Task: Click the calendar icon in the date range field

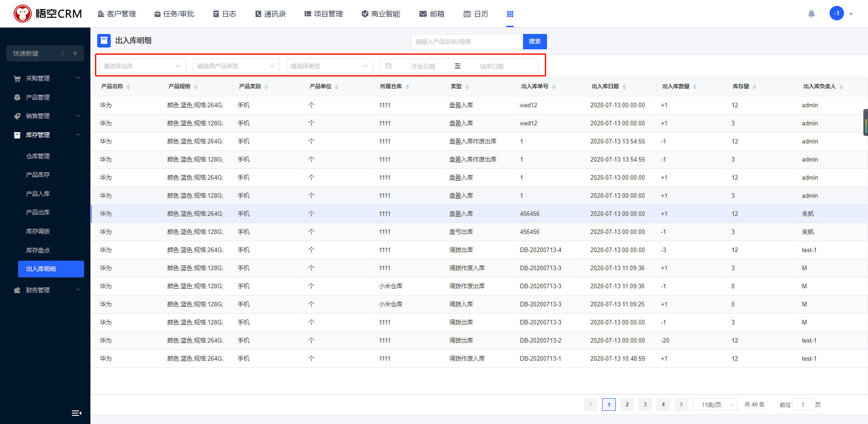Action: [x=388, y=66]
